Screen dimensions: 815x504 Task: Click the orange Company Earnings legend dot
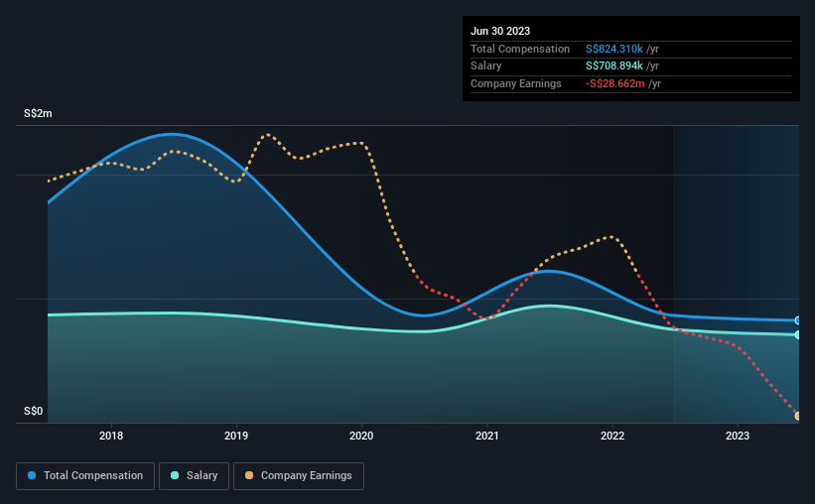[249, 475]
